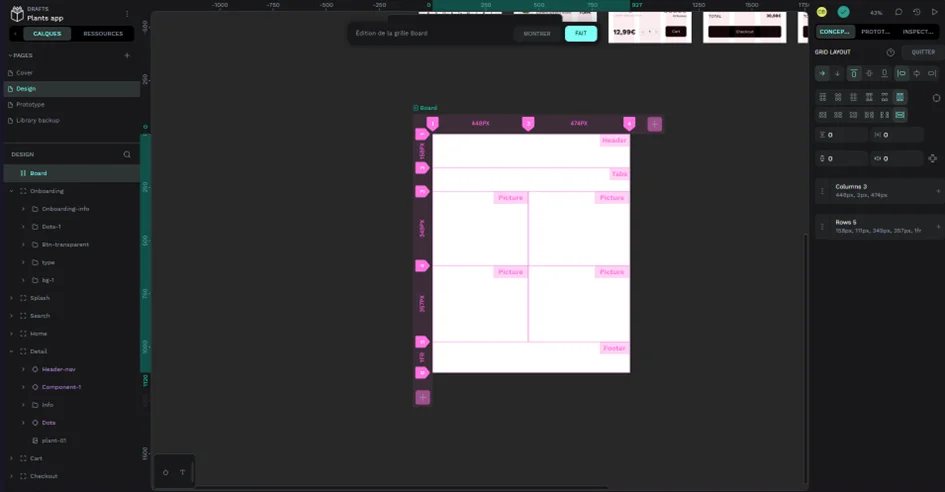The width and height of the screenshot is (945, 492).
Task: Switch to the Ressources tab
Action: pos(103,34)
